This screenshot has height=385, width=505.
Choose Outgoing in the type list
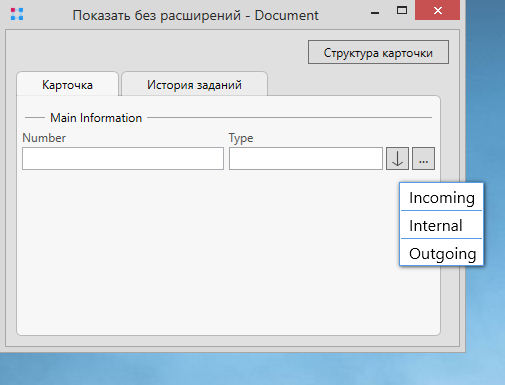pos(441,253)
